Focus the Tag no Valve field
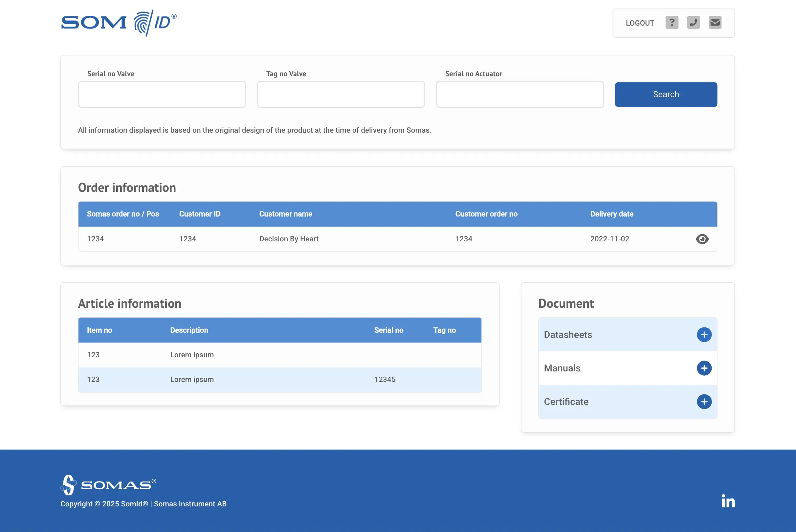796x532 pixels. (x=341, y=94)
